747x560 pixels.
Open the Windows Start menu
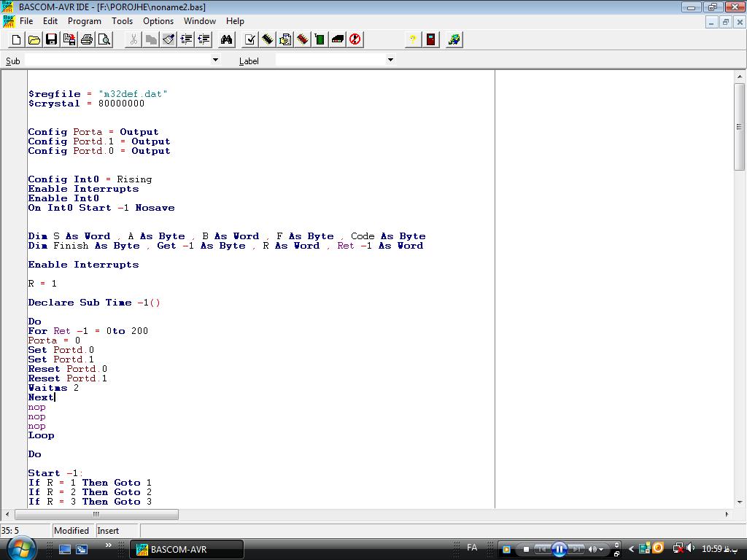(22, 548)
